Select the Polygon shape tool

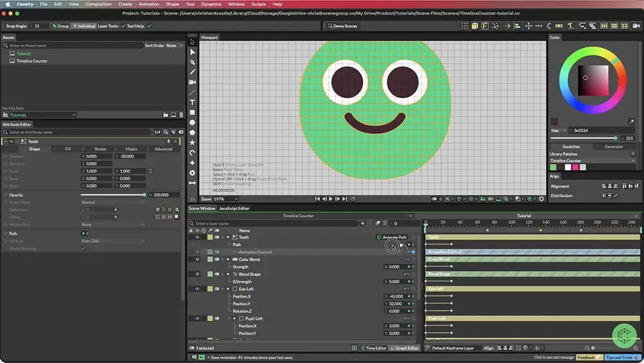(x=192, y=132)
